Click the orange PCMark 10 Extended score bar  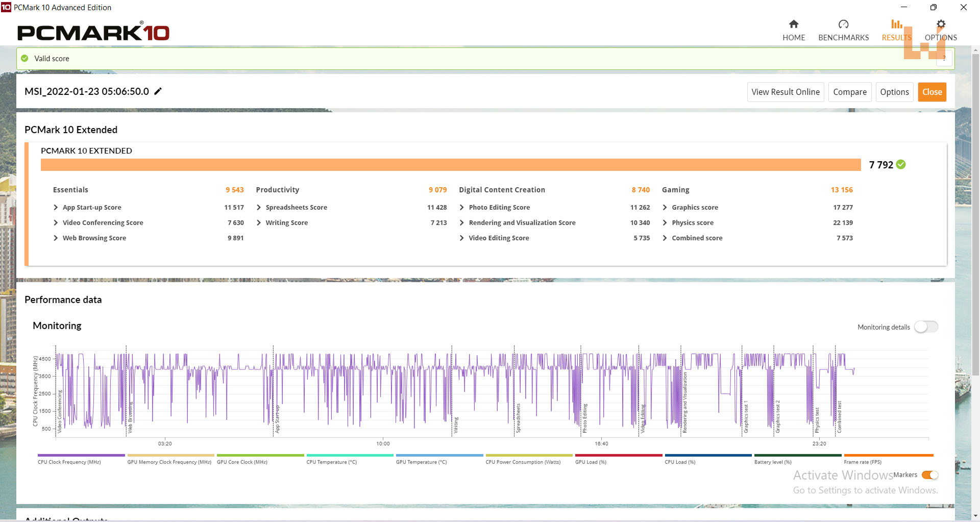(451, 165)
